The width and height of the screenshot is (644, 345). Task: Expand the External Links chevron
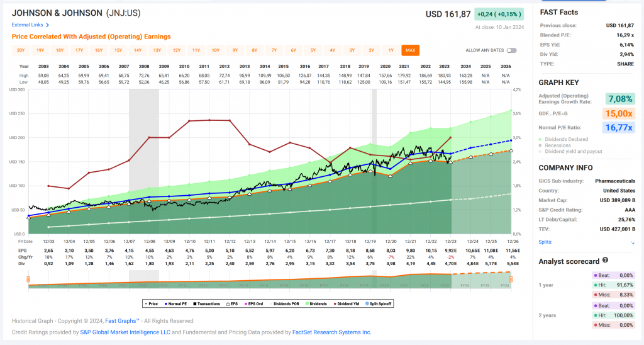47,25
